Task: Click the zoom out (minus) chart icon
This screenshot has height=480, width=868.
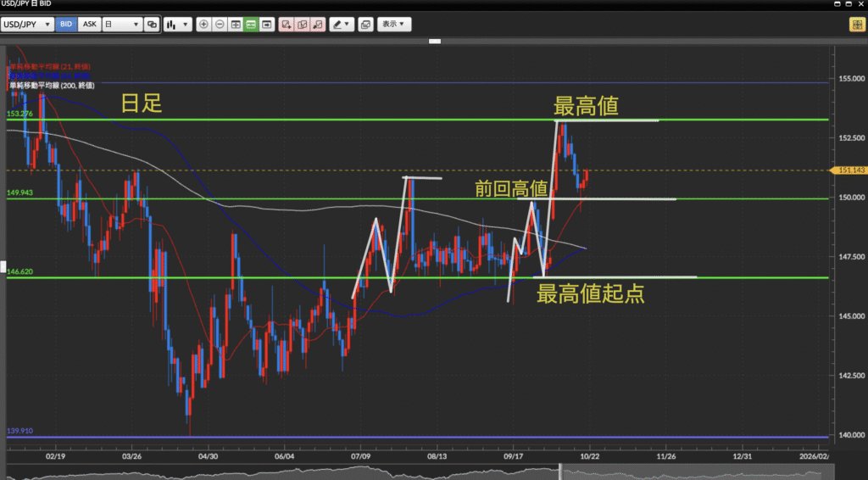Action: coord(220,25)
